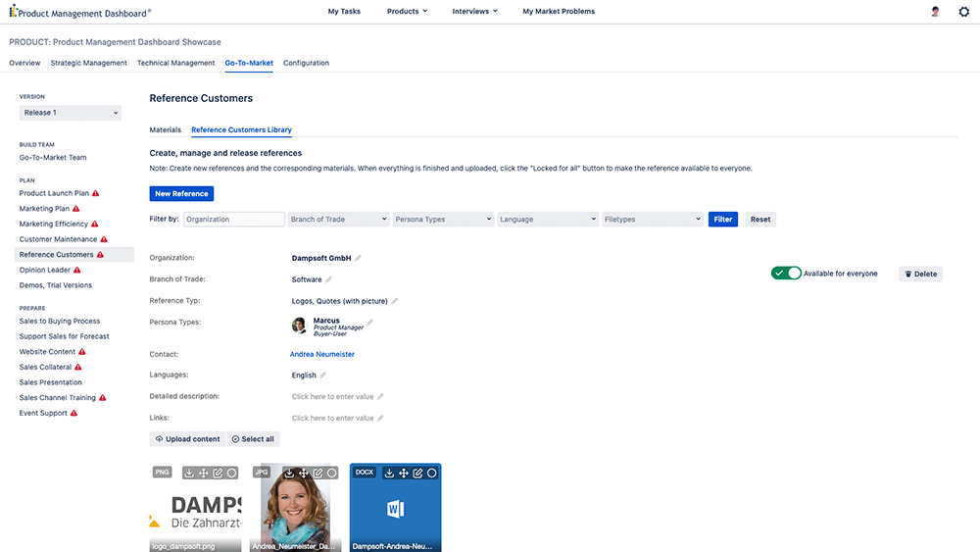Open the Andrea Neumeister contact link
980x552 pixels.
(321, 354)
